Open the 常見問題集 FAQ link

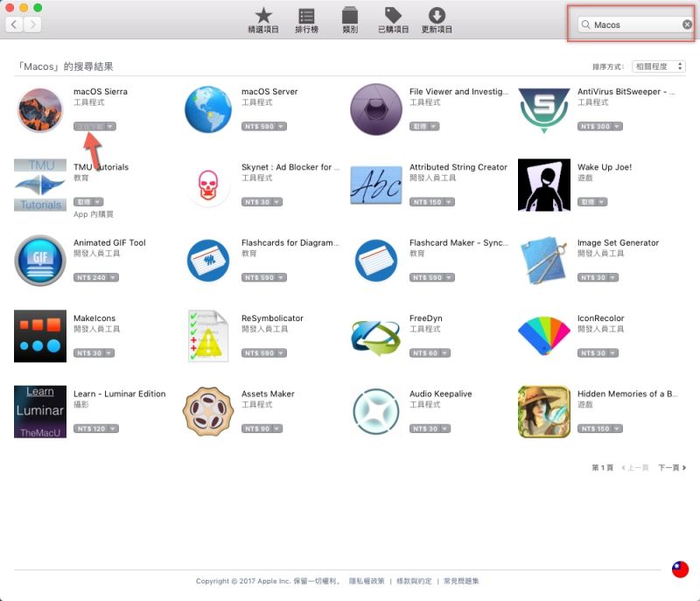[x=461, y=581]
